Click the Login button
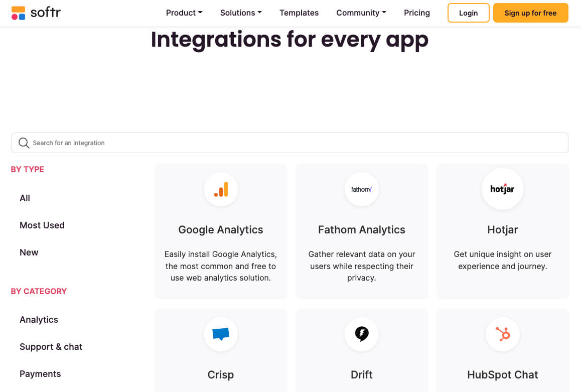Image resolution: width=581 pixels, height=392 pixels. pyautogui.click(x=468, y=13)
